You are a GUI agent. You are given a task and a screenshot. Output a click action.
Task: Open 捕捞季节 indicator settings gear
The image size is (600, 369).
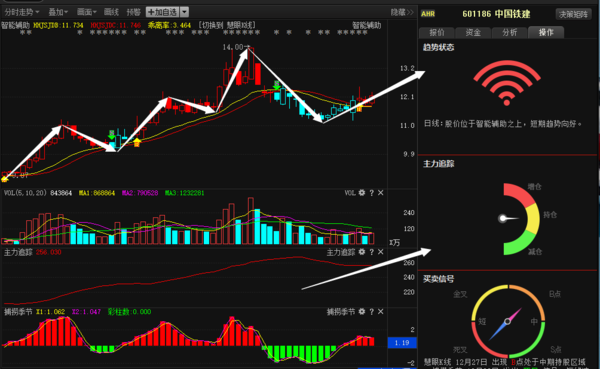362,312
